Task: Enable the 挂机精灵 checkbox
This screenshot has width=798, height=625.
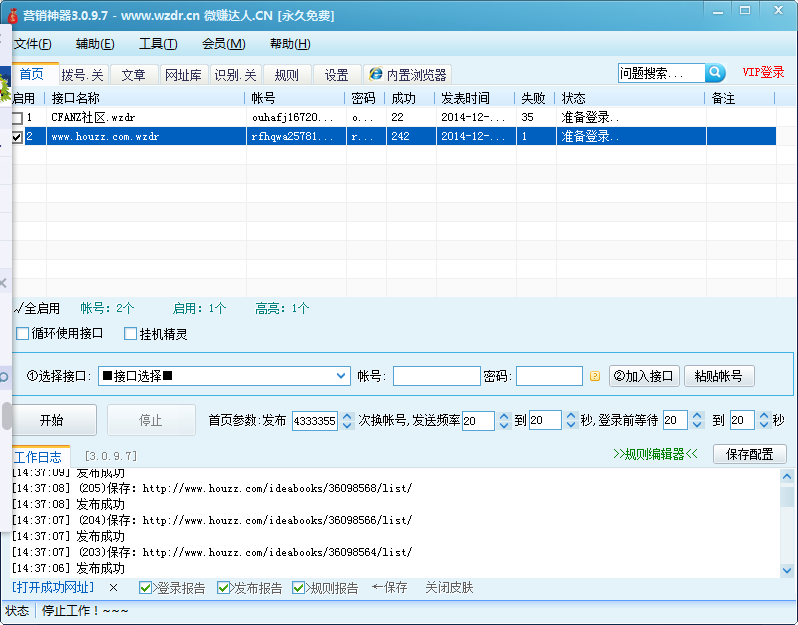Action: [131, 334]
